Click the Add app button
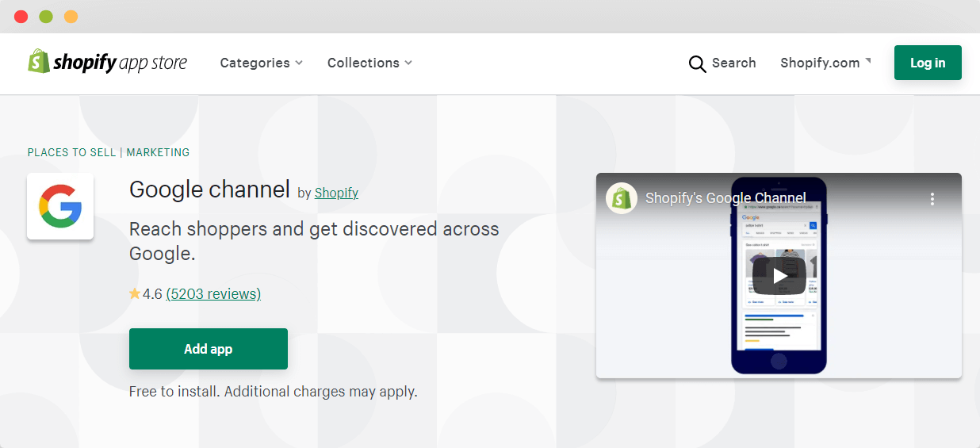 point(209,349)
